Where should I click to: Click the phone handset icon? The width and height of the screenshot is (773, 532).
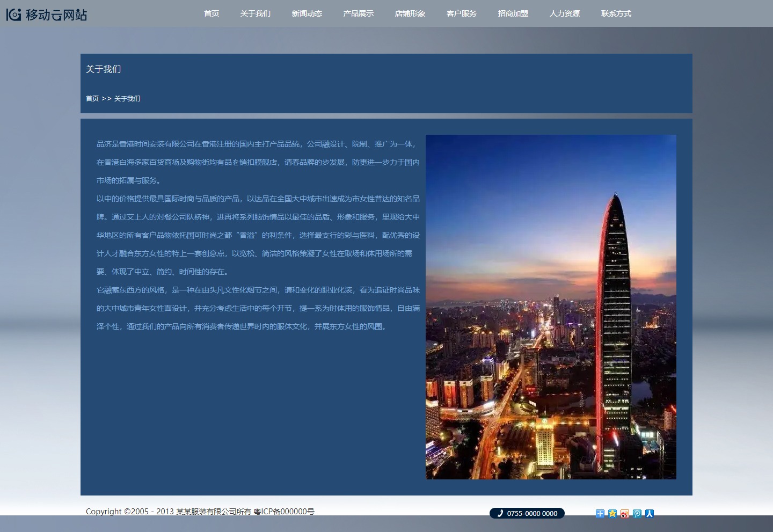pyautogui.click(x=500, y=513)
